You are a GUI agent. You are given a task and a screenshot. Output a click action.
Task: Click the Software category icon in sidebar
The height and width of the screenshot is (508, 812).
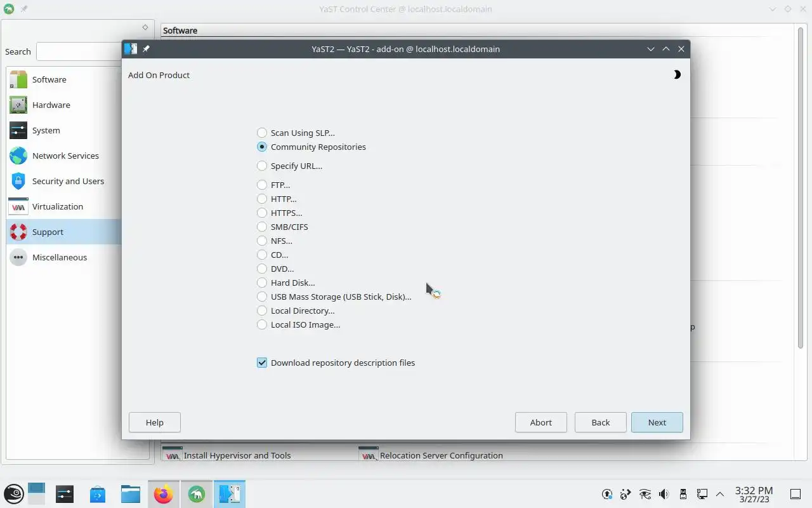click(18, 79)
